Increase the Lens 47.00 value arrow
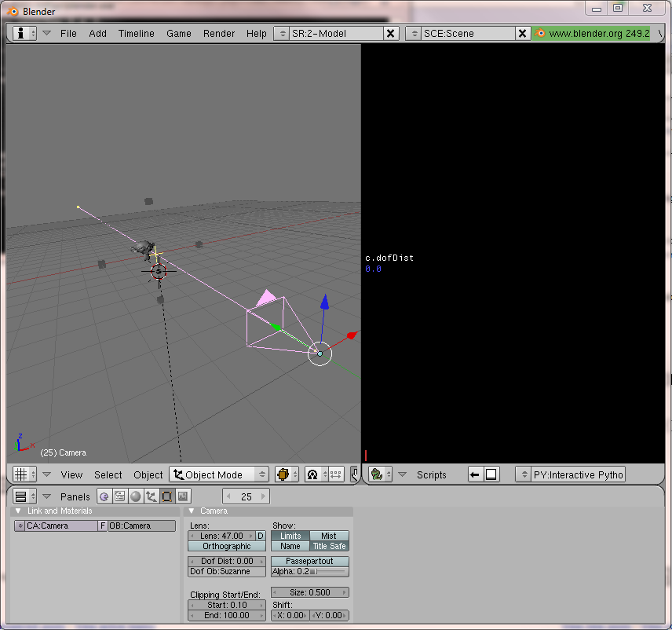 coord(251,536)
